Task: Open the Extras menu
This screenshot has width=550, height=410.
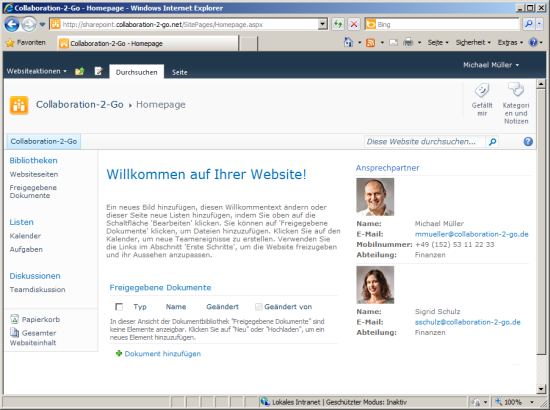Action: click(510, 42)
